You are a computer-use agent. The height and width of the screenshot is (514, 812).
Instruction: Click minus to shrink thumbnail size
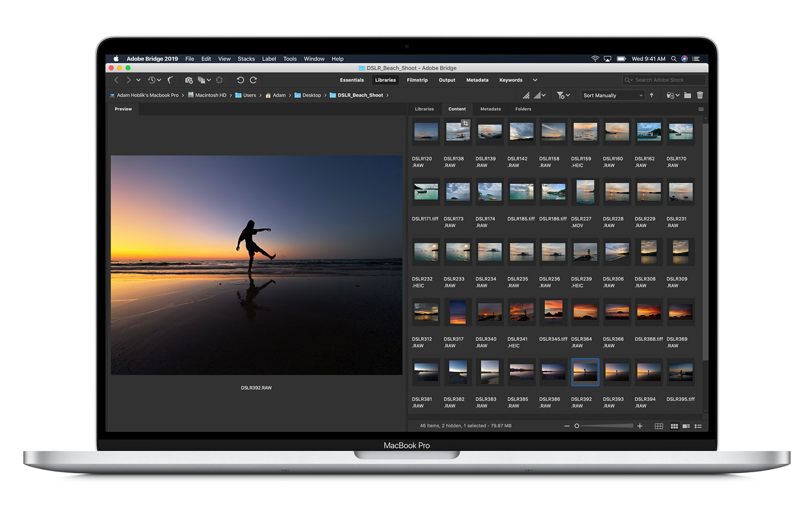point(567,426)
